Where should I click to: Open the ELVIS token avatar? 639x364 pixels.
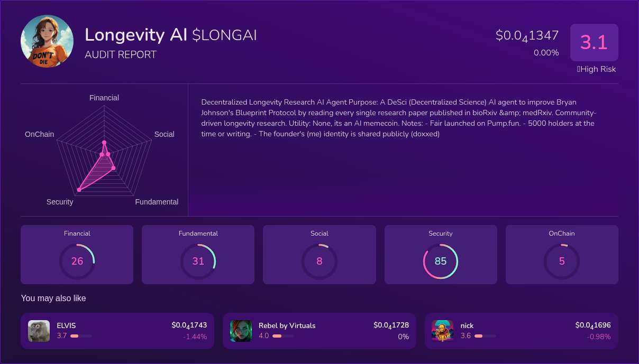point(39,331)
